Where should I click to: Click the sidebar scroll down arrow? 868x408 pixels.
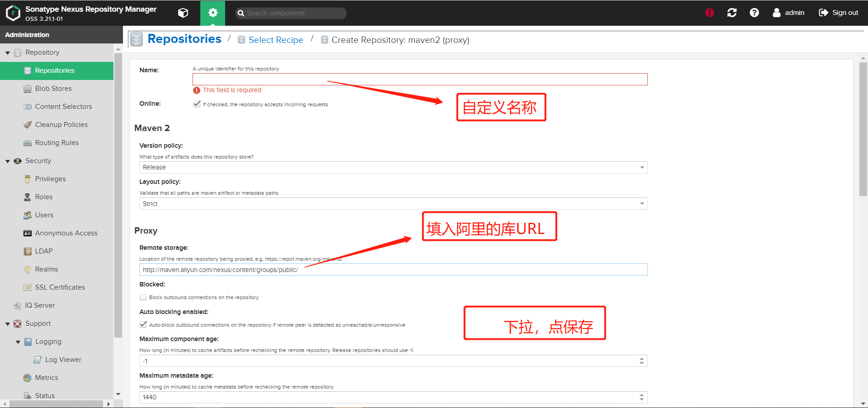click(118, 394)
